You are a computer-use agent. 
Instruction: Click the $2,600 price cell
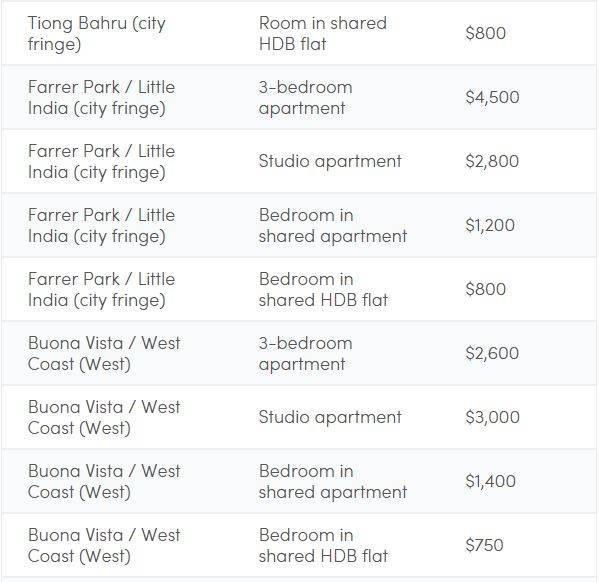492,353
